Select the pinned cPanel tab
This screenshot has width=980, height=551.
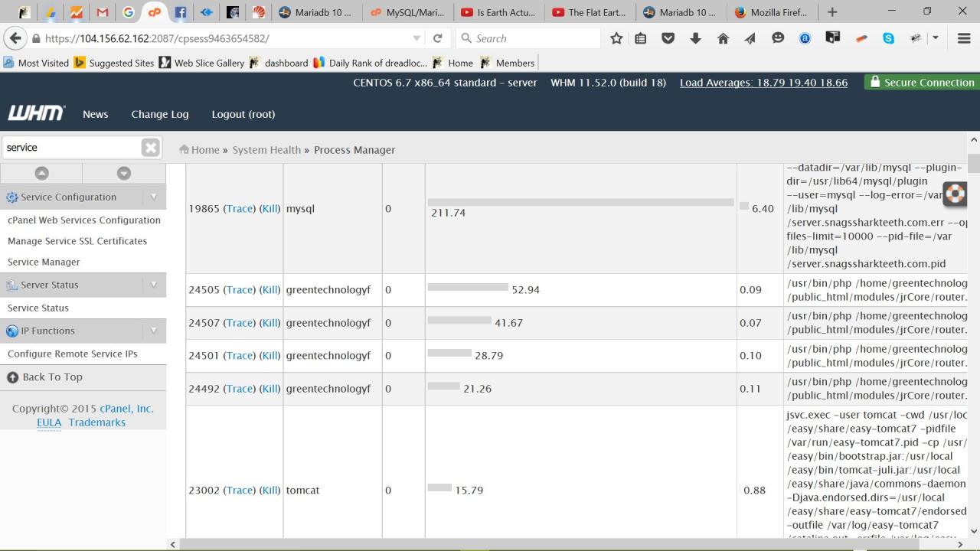coord(155,12)
